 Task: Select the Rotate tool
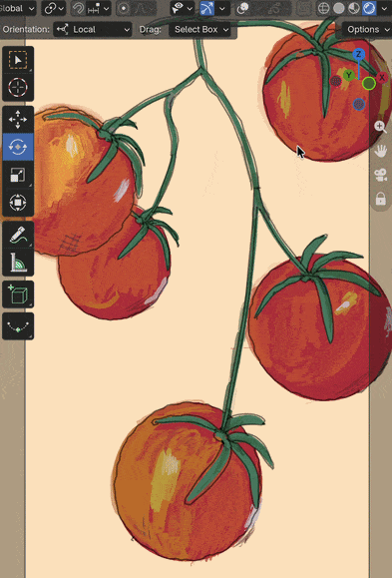(18, 147)
